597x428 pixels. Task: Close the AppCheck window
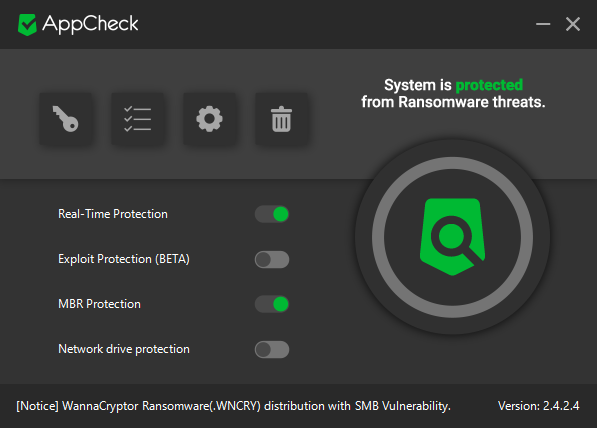[x=573, y=24]
